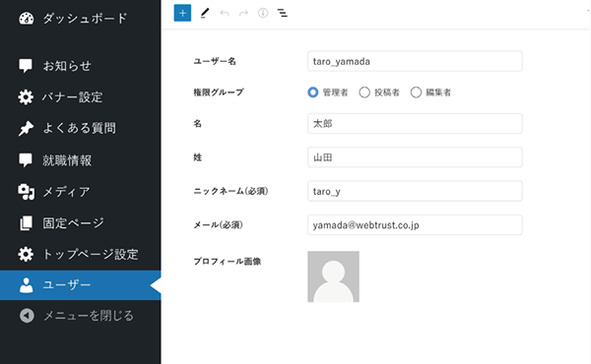Click the お知らせ speech bubble icon
Screen dimensions: 591x364
(x=26, y=66)
